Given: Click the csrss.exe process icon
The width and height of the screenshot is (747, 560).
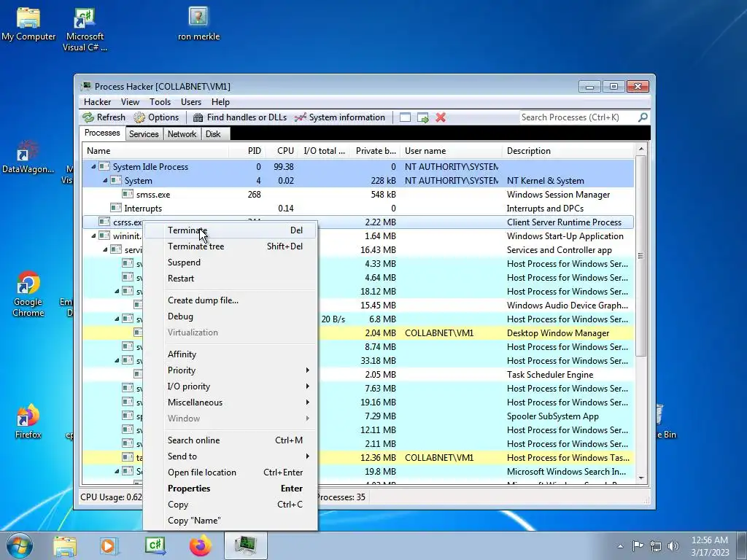Looking at the screenshot, I should tap(104, 222).
